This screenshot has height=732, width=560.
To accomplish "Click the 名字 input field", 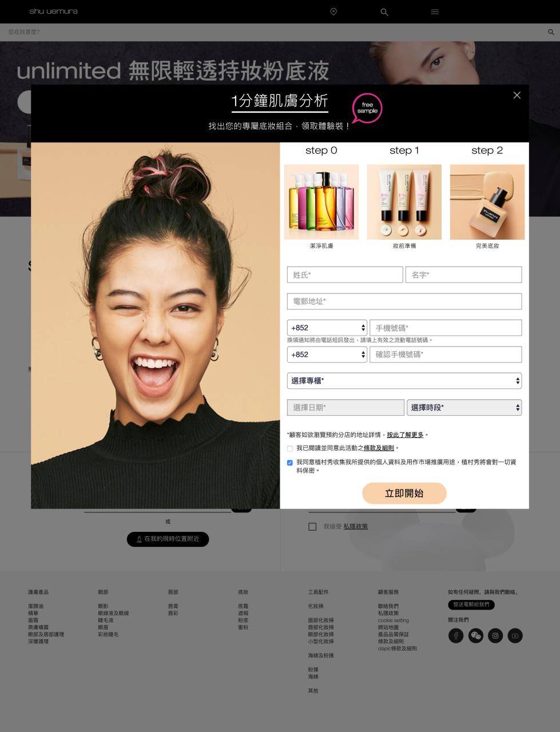I will click(464, 274).
